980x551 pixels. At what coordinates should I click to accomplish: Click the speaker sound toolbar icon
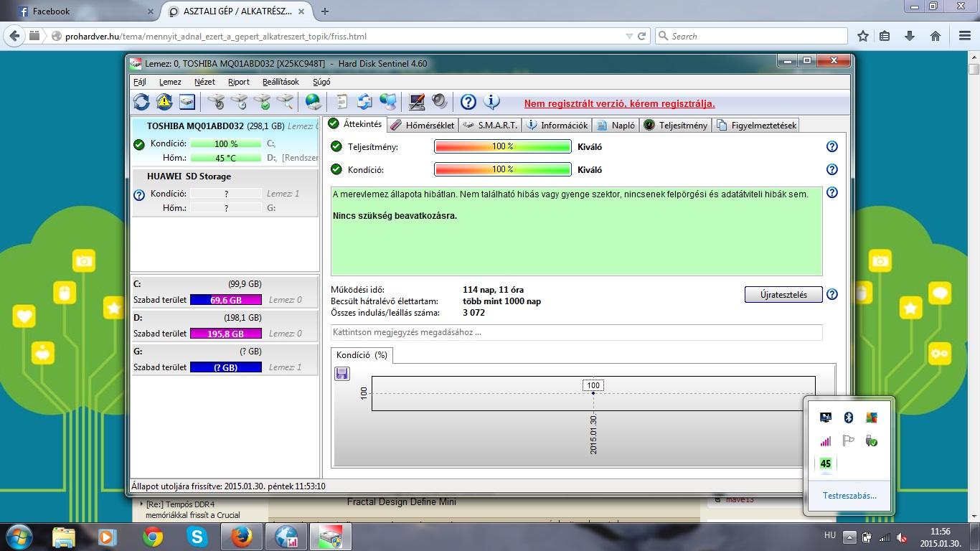click(440, 102)
